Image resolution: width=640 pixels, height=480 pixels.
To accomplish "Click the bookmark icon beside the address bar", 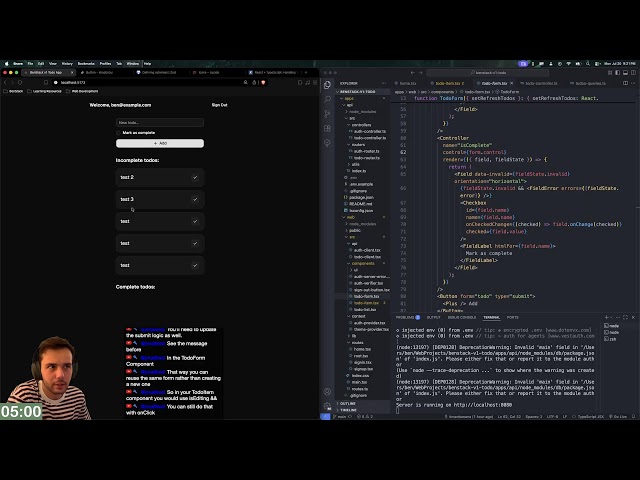I will pyautogui.click(x=46, y=82).
